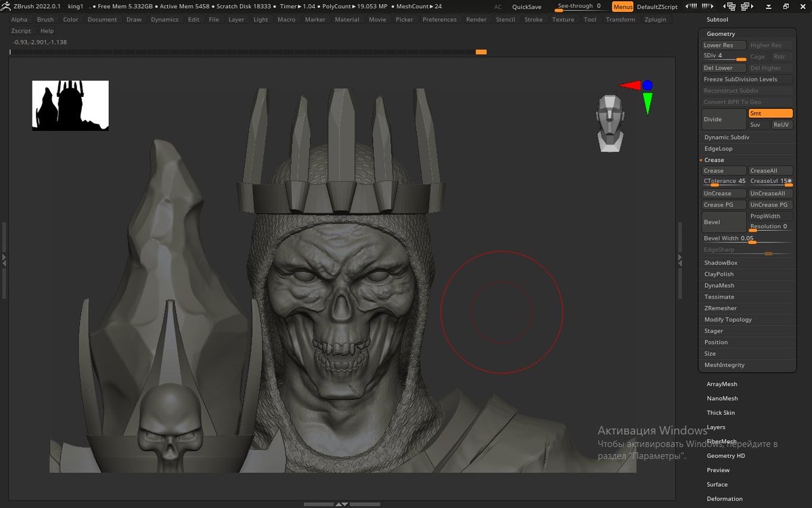
Task: Click the Lower Res button
Action: (x=724, y=45)
